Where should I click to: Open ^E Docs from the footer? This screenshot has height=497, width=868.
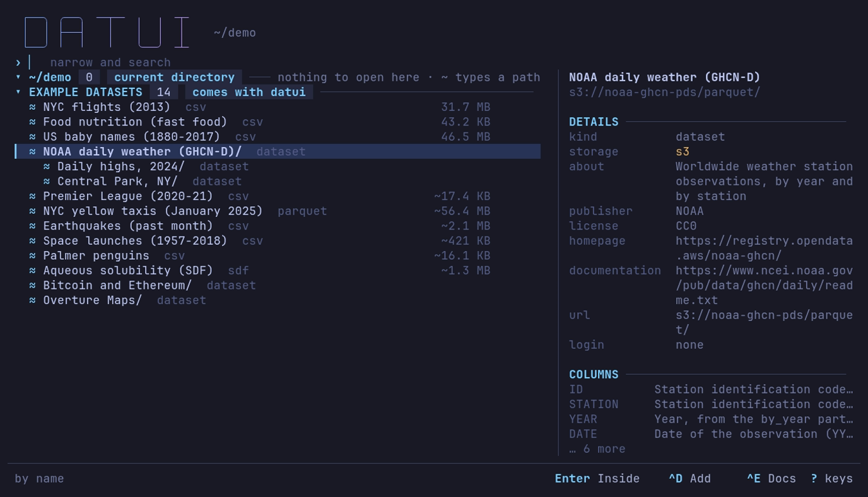pos(771,479)
